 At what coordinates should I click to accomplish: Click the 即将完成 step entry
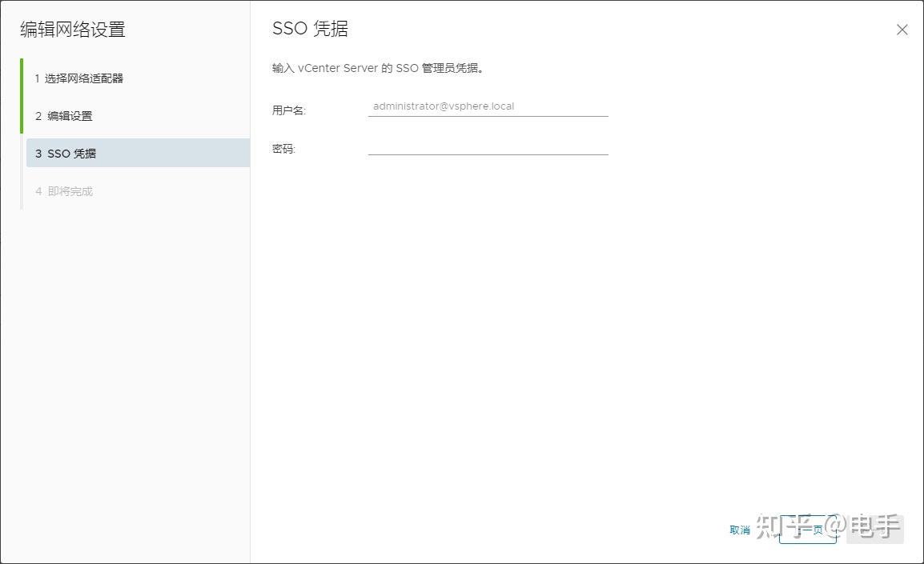(64, 190)
